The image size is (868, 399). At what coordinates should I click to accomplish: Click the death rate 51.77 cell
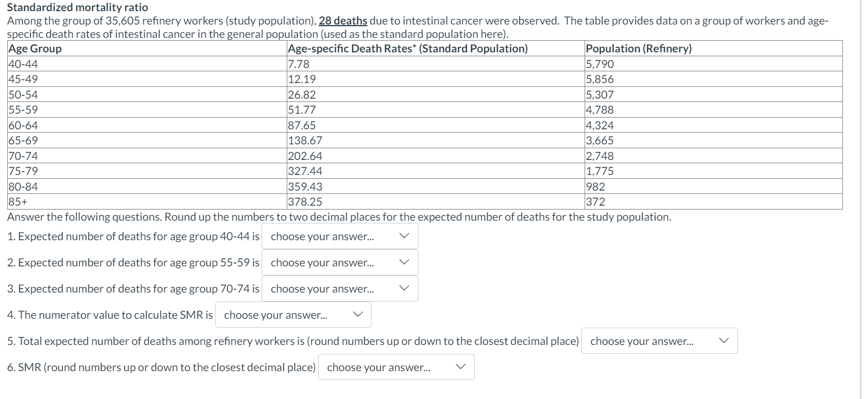[x=301, y=110]
